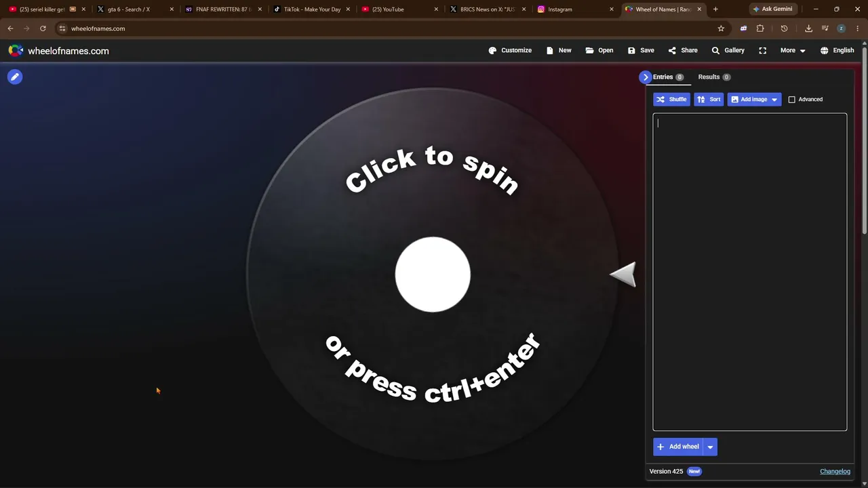Switch to the Entries tab
Image resolution: width=868 pixels, height=488 pixels.
pyautogui.click(x=669, y=77)
